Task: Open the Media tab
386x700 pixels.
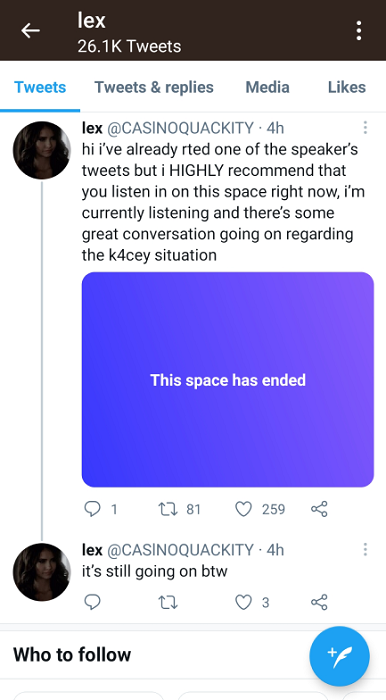Action: click(x=267, y=87)
